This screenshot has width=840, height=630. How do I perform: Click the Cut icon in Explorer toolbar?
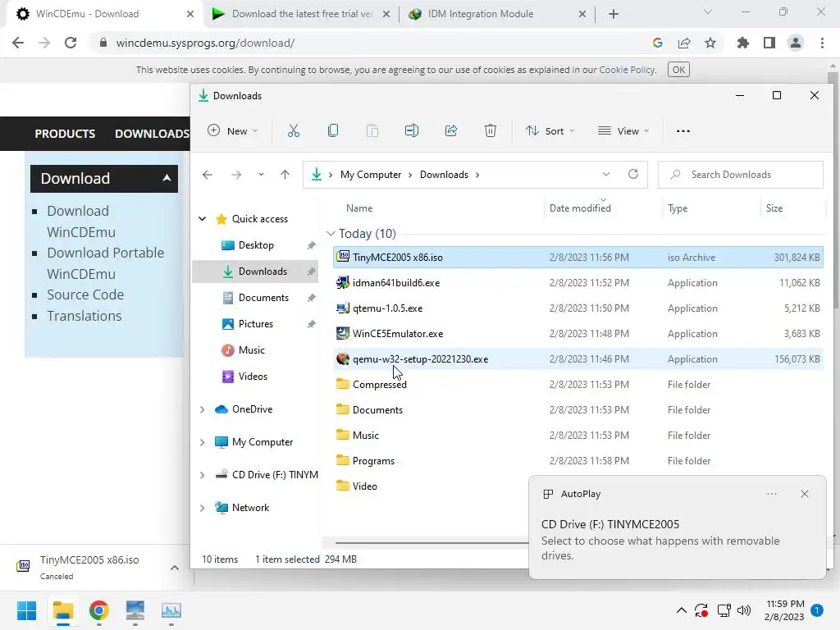coord(294,130)
